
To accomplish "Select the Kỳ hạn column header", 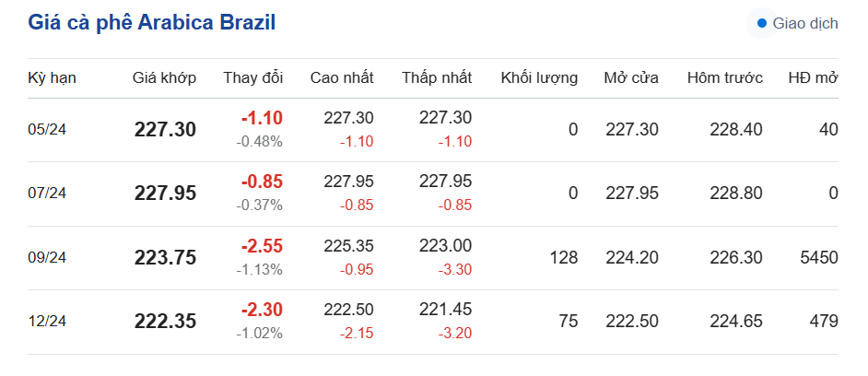I will (x=52, y=77).
